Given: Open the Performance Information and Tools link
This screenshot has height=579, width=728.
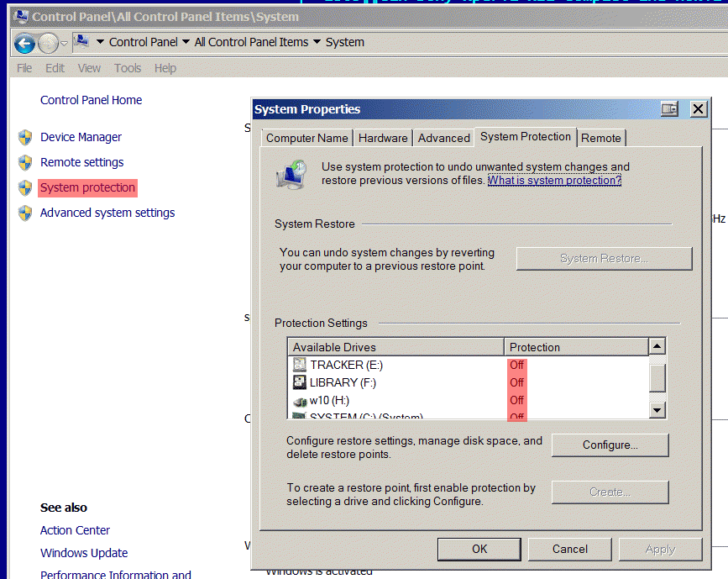Looking at the screenshot, I should coord(116,574).
